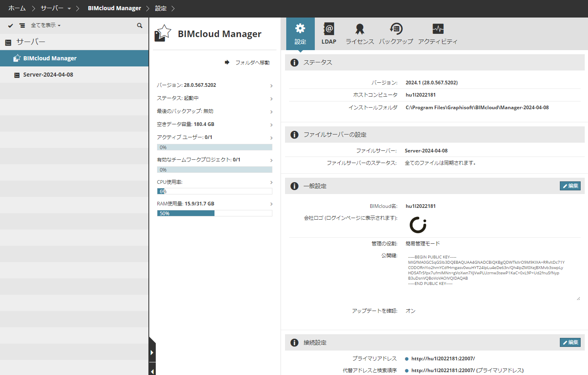The width and height of the screenshot is (588, 375).
Task: Click the info icon beside ステータス header
Action: click(x=294, y=62)
